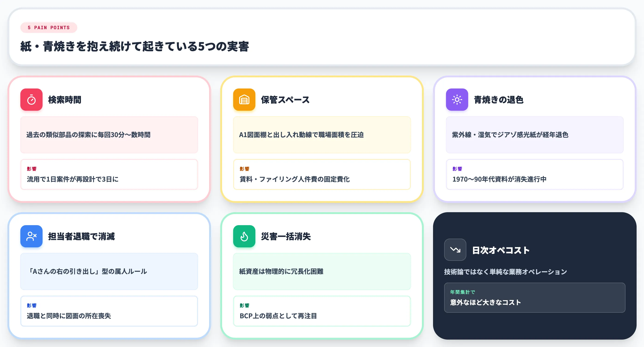This screenshot has height=347, width=644.
Task: Click the blue user-remove icon for 担当者退職で消滅
Action: coord(31,236)
